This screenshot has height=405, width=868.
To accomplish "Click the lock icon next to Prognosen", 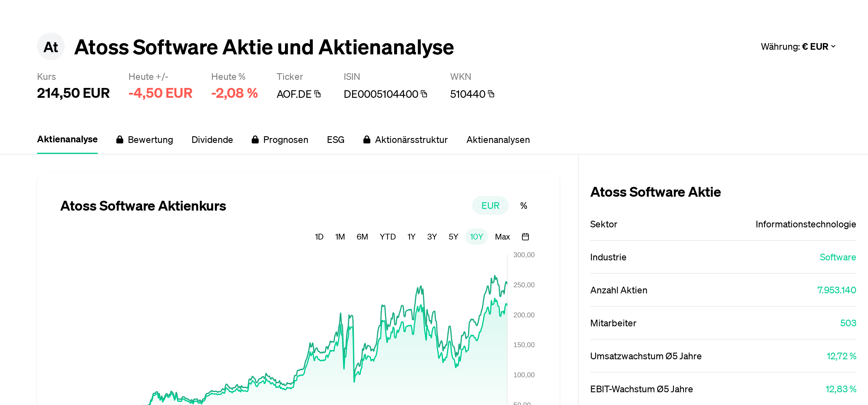I will point(255,139).
